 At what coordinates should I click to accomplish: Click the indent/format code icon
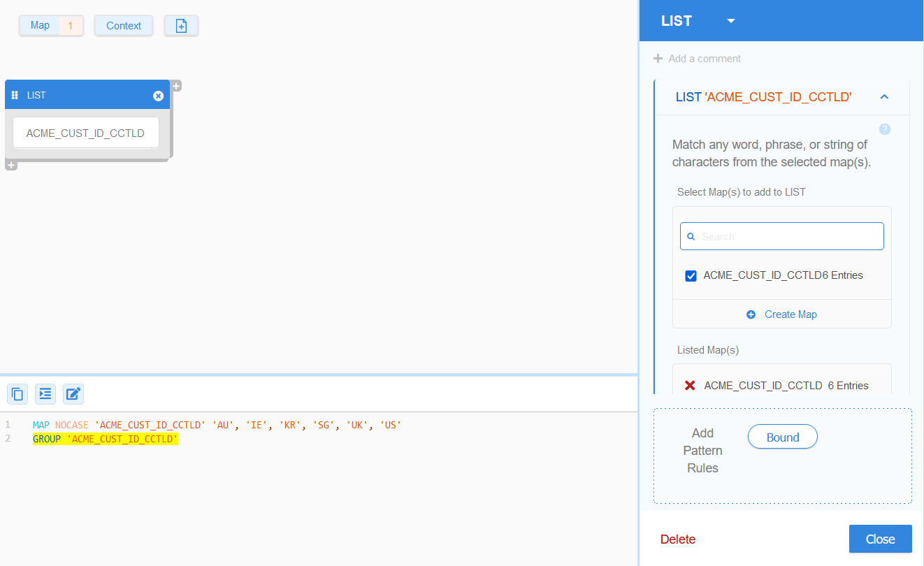click(x=45, y=394)
